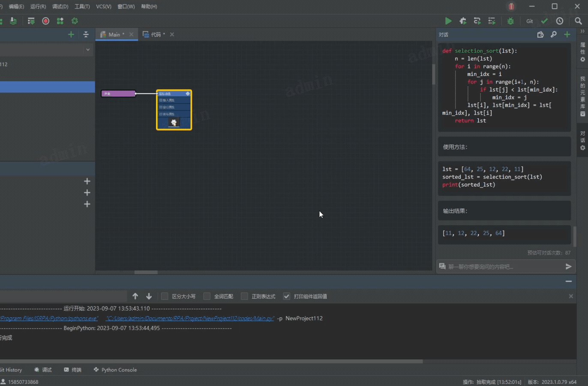Click the key icon in 对话 panel
The height and width of the screenshot is (386, 588).
pyautogui.click(x=554, y=35)
